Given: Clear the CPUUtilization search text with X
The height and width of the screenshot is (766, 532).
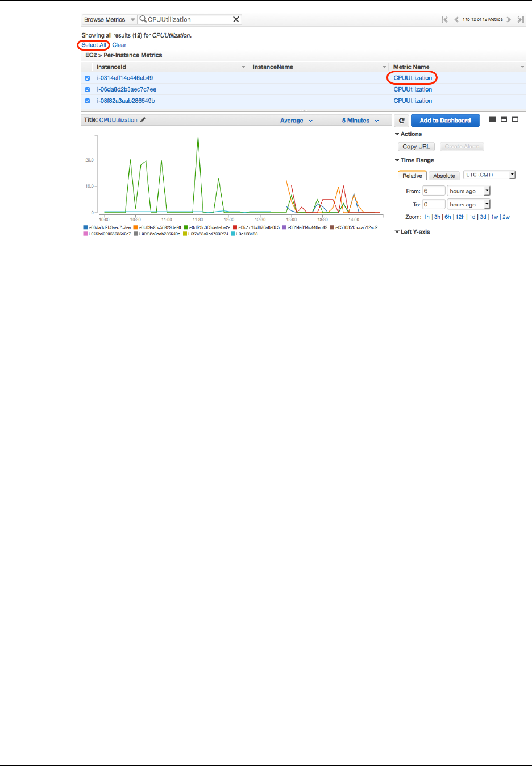Looking at the screenshot, I should pyautogui.click(x=236, y=19).
